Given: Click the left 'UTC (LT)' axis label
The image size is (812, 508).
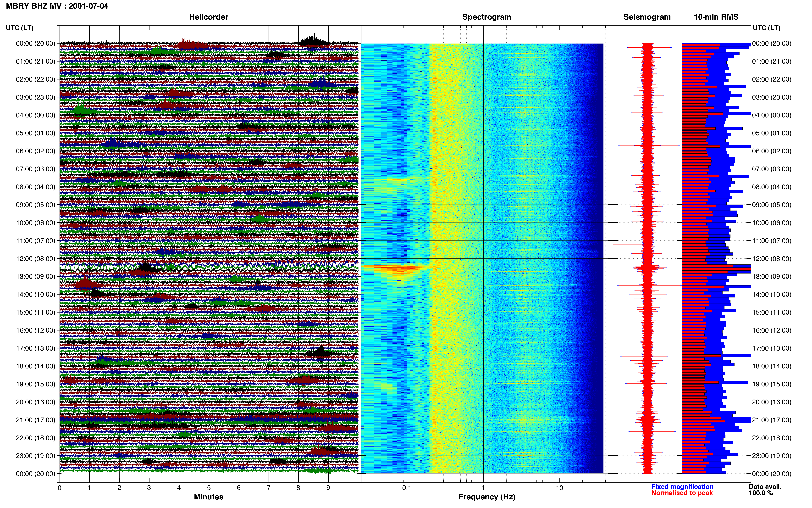Looking at the screenshot, I should (x=19, y=28).
